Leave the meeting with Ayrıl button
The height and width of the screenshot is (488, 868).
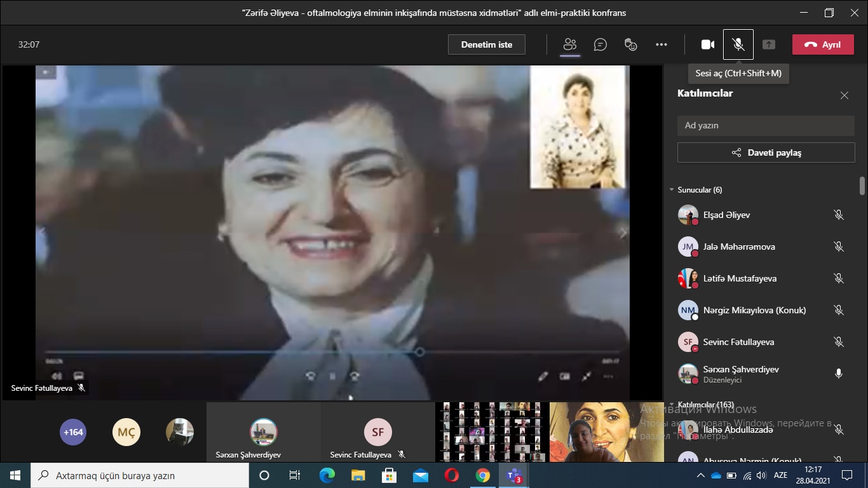(x=823, y=44)
